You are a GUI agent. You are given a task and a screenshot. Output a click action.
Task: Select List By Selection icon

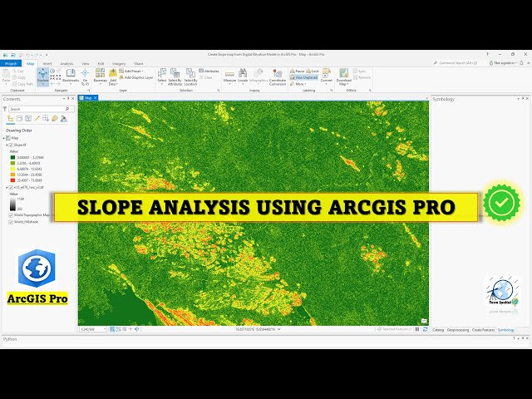[x=28, y=118]
